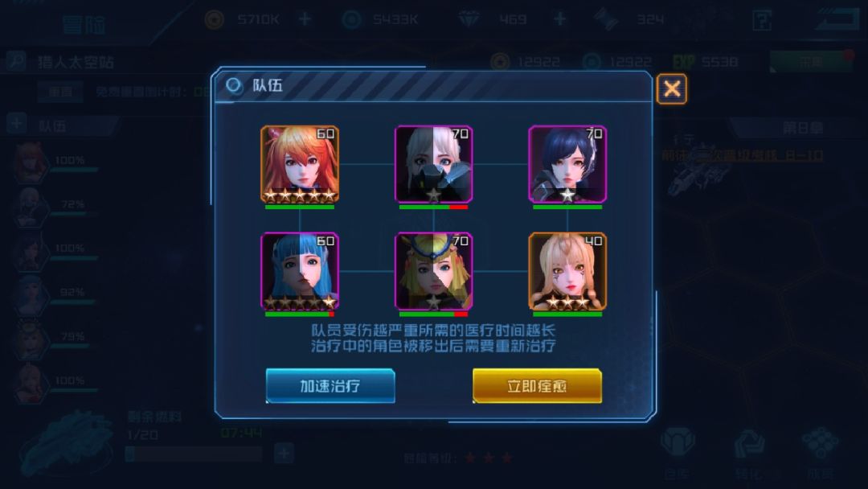Click the back arrow icon at top right
This screenshot has width=868, height=489.
point(836,20)
